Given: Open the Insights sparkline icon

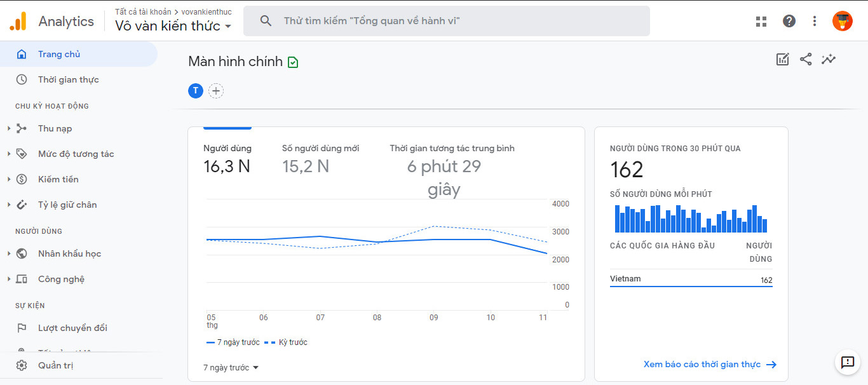Looking at the screenshot, I should (829, 60).
